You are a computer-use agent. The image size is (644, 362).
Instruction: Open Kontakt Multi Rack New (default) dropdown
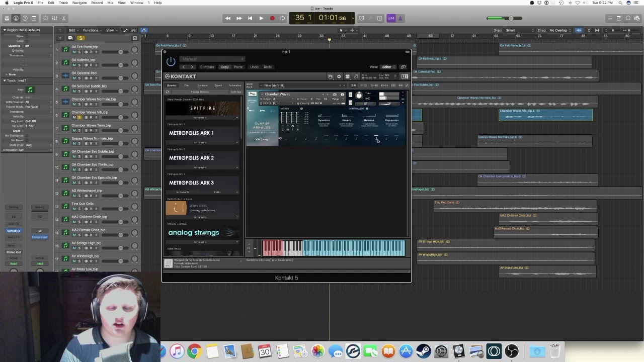[x=302, y=85]
